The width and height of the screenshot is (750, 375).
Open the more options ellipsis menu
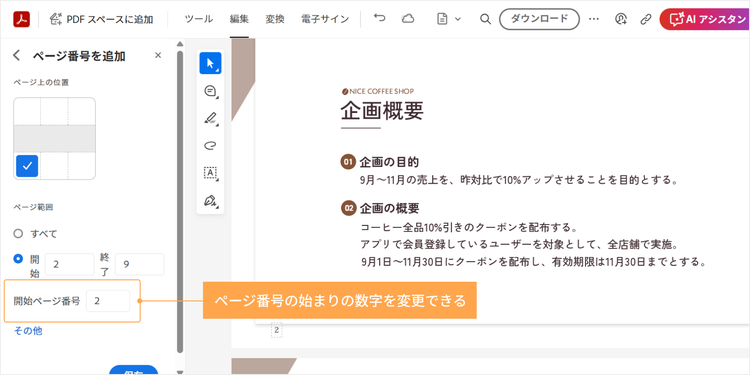tap(594, 19)
